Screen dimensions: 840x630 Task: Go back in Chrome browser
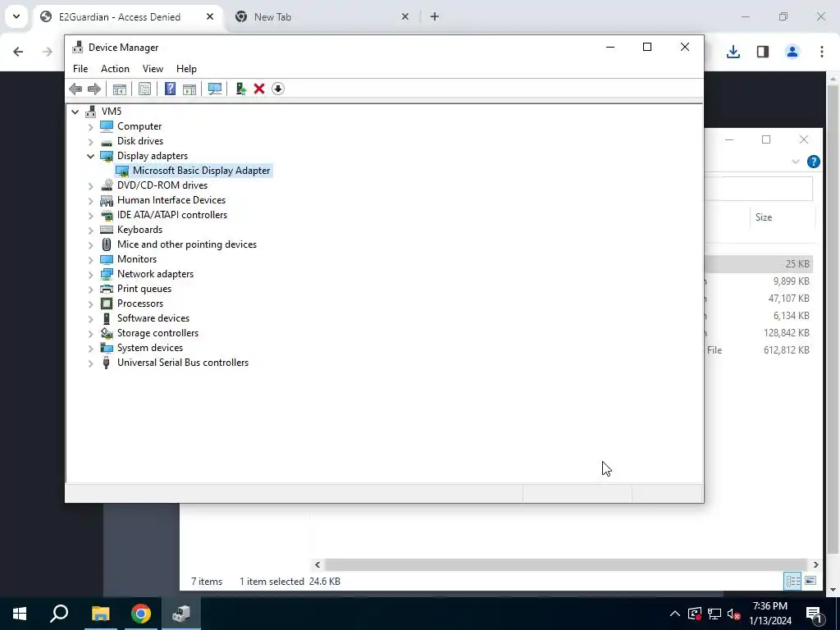tap(18, 52)
